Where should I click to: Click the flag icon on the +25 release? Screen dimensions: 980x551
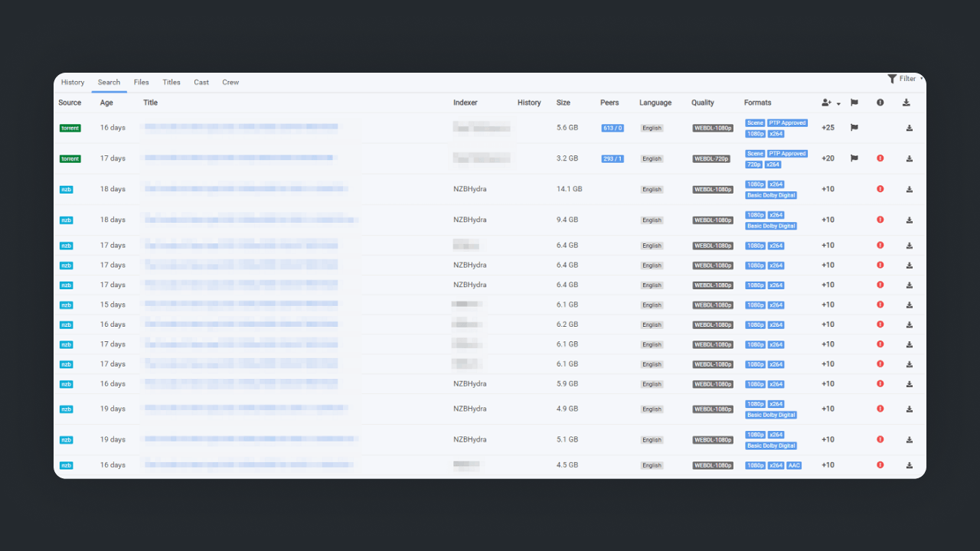coord(854,128)
